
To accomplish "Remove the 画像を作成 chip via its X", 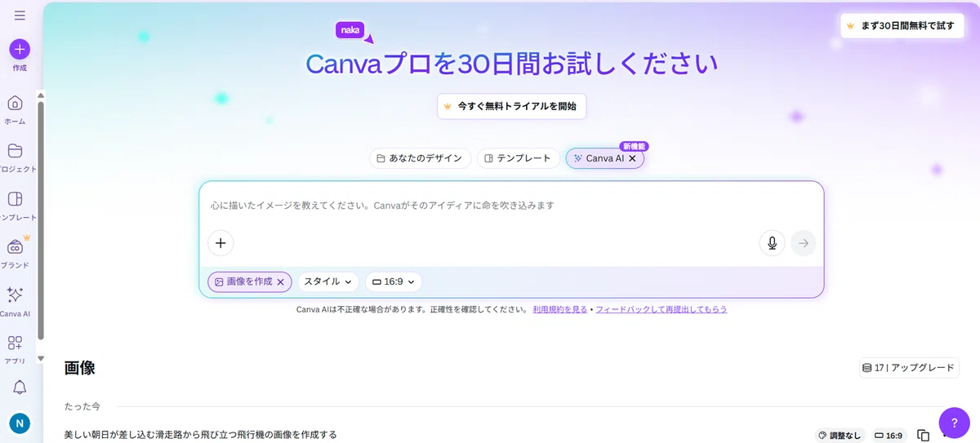I will coord(280,282).
